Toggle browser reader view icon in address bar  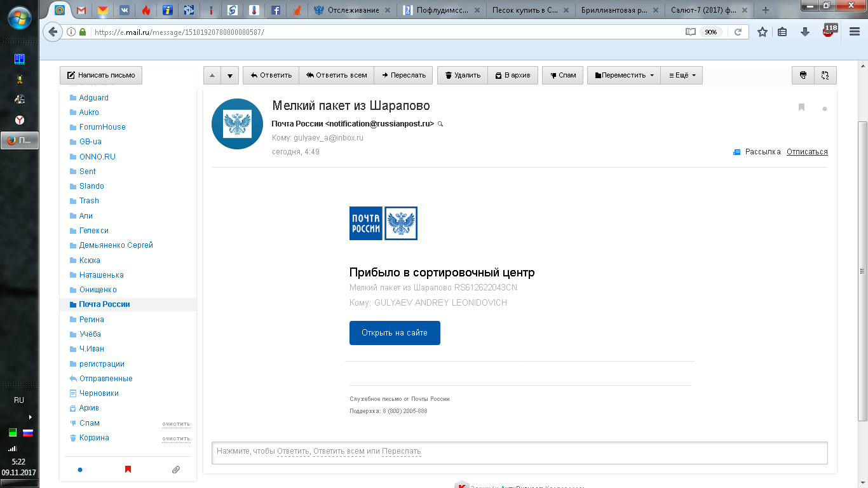click(690, 32)
